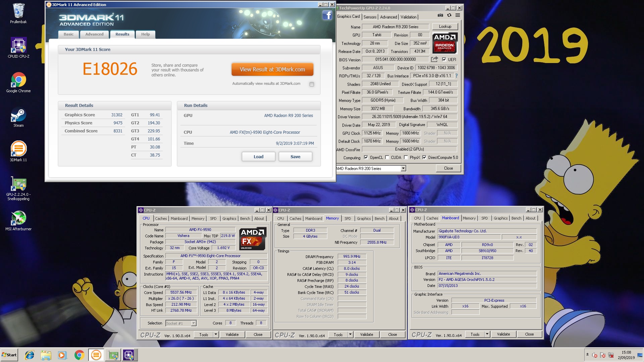This screenshot has height=362, width=644.
Task: Click AMD FX logo in CPU-Z
Action: tap(253, 239)
